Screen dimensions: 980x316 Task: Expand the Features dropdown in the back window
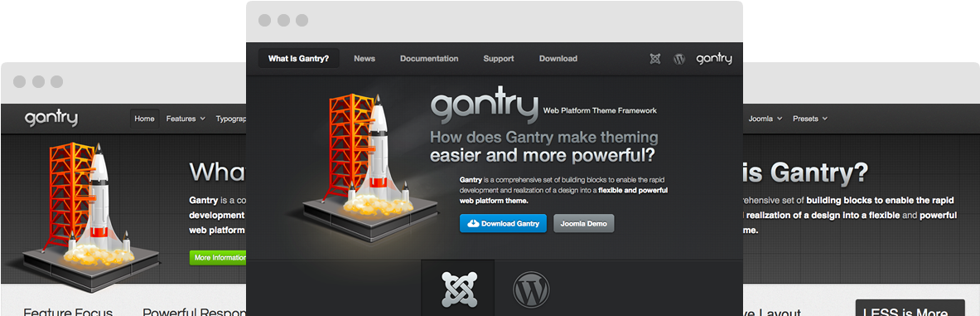point(186,119)
